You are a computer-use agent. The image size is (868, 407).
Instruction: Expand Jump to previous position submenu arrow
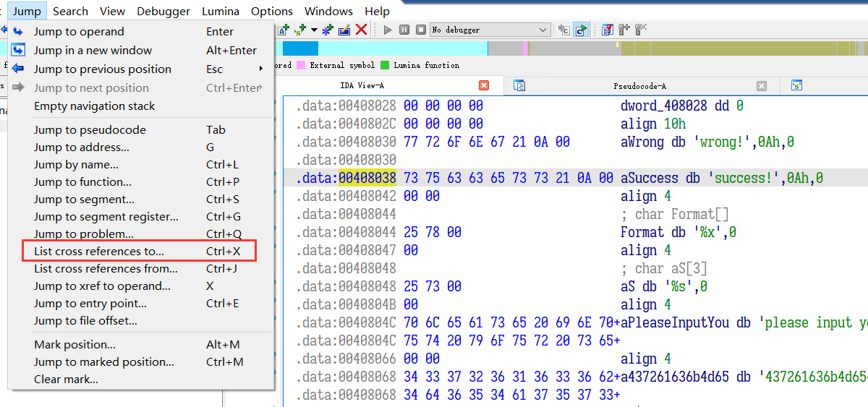click(261, 69)
